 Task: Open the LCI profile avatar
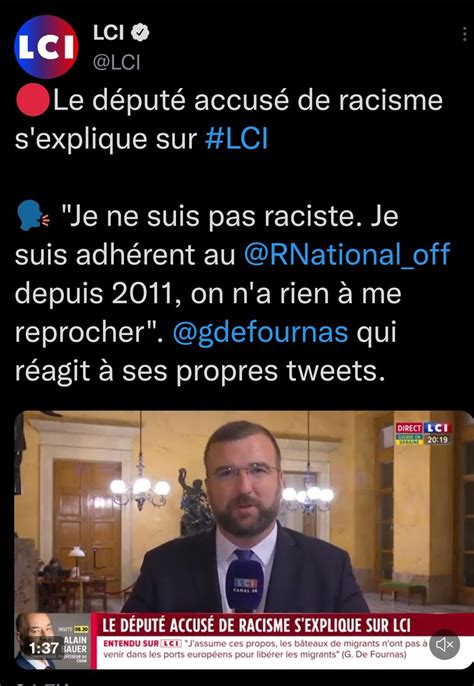tap(46, 46)
